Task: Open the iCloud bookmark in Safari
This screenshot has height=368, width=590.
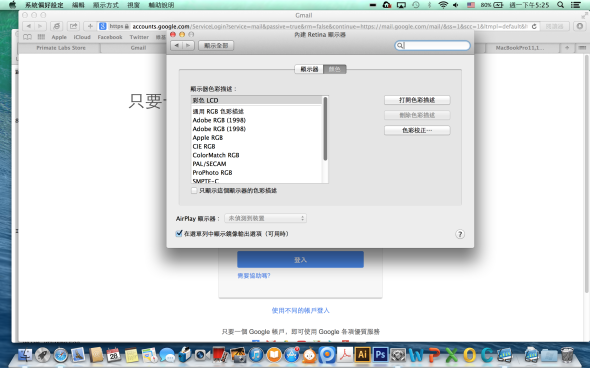Action: pos(82,37)
